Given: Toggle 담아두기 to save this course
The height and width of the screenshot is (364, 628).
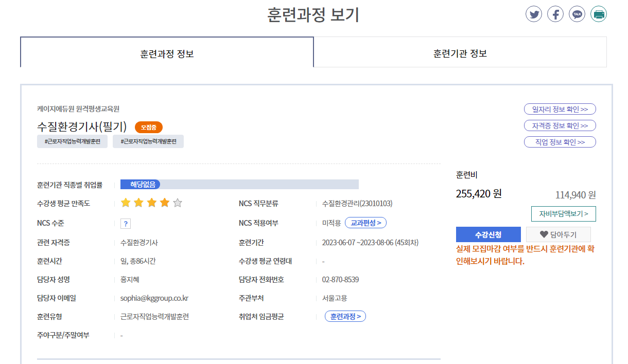Looking at the screenshot, I should (x=559, y=234).
